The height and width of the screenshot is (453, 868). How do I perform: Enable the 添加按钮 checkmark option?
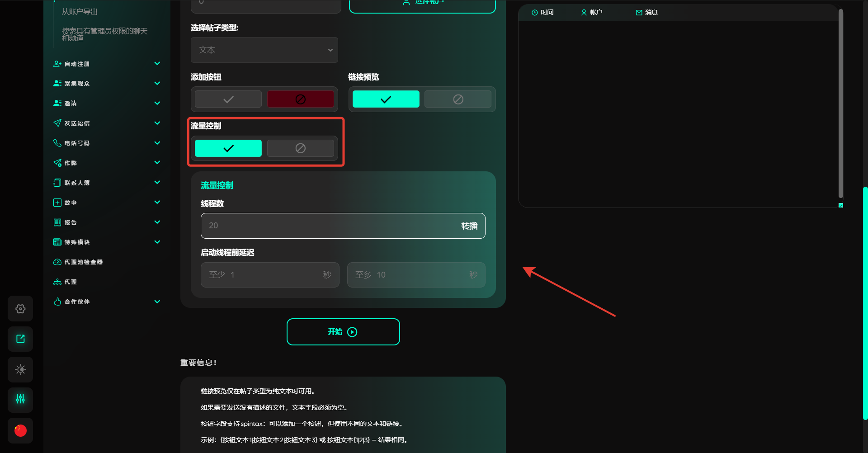[x=228, y=99]
